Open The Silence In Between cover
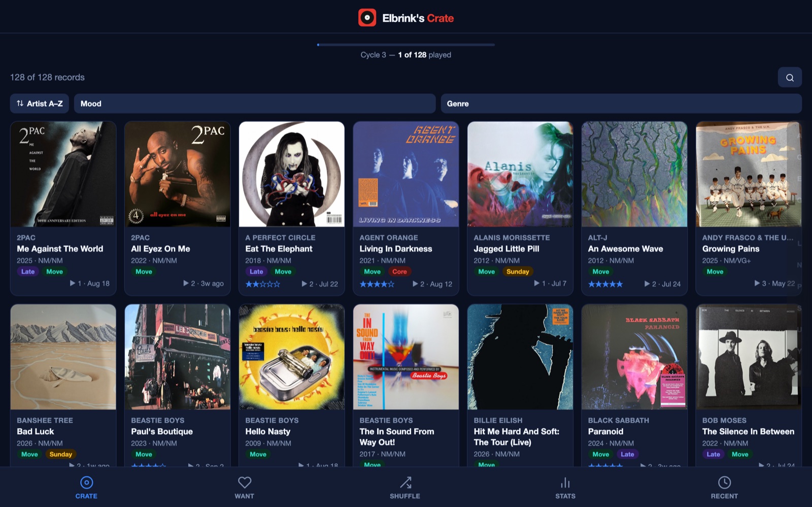Screen dimensions: 812x507 749,357
